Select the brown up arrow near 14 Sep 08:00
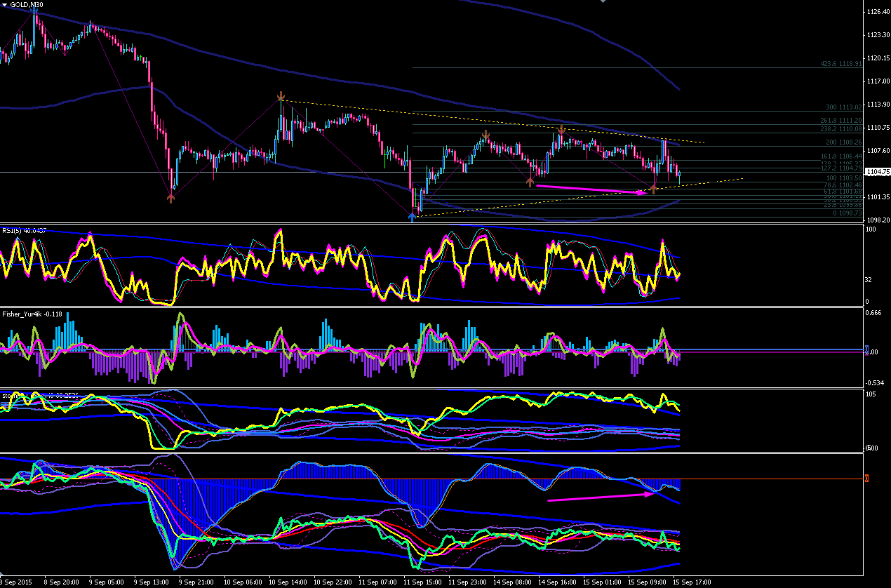 pyautogui.click(x=530, y=182)
